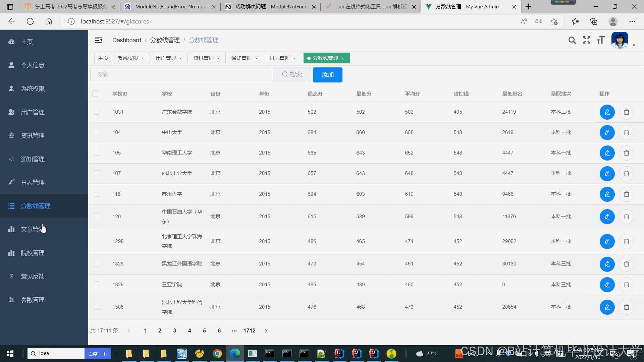Tick checkbox for school ID 1328
This screenshot has height=362, width=644.
[97, 264]
